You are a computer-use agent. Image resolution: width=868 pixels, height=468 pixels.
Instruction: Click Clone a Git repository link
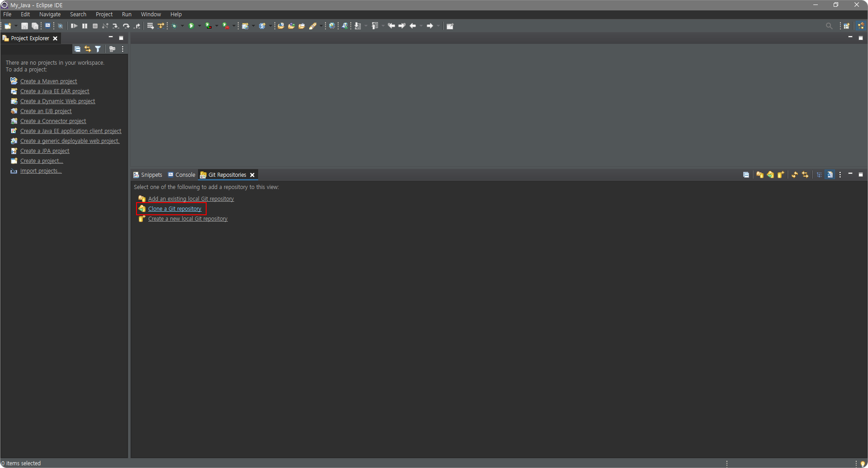click(x=175, y=209)
